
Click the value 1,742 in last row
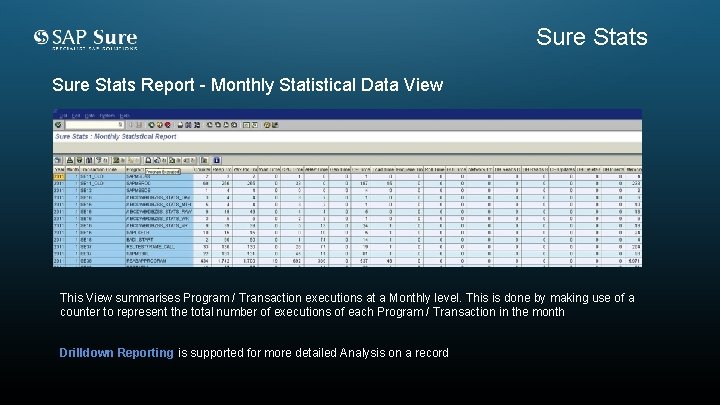[x=225, y=261]
